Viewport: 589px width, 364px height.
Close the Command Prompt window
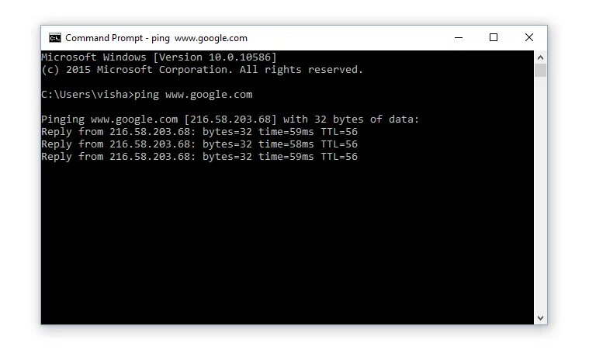(x=529, y=37)
